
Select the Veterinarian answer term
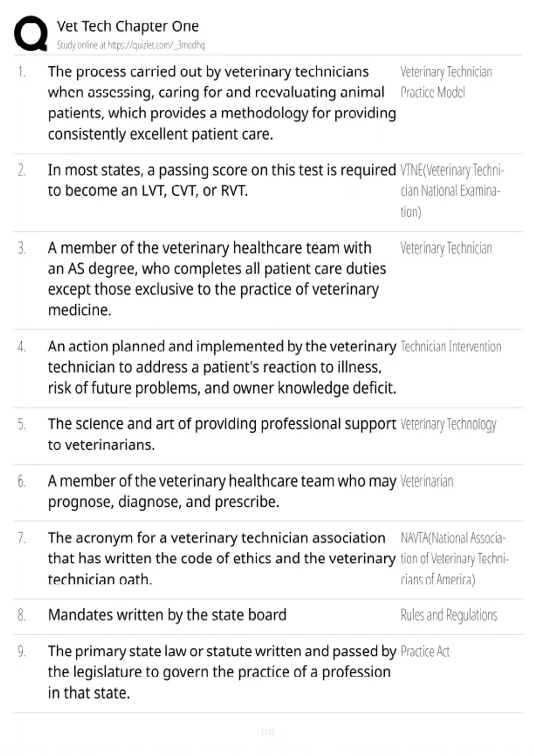tap(427, 481)
